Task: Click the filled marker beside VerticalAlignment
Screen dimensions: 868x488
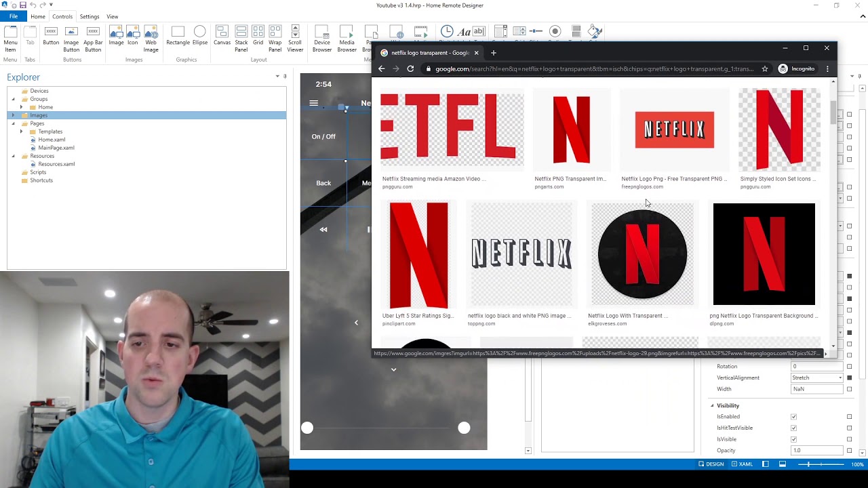Action: click(x=849, y=378)
